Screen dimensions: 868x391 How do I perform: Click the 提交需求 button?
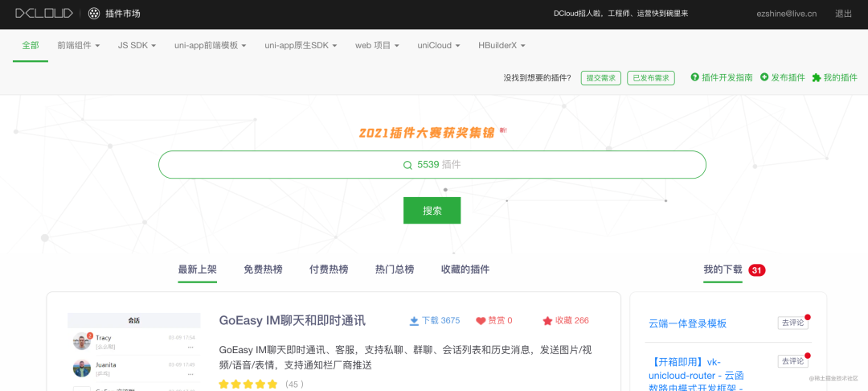pyautogui.click(x=601, y=78)
